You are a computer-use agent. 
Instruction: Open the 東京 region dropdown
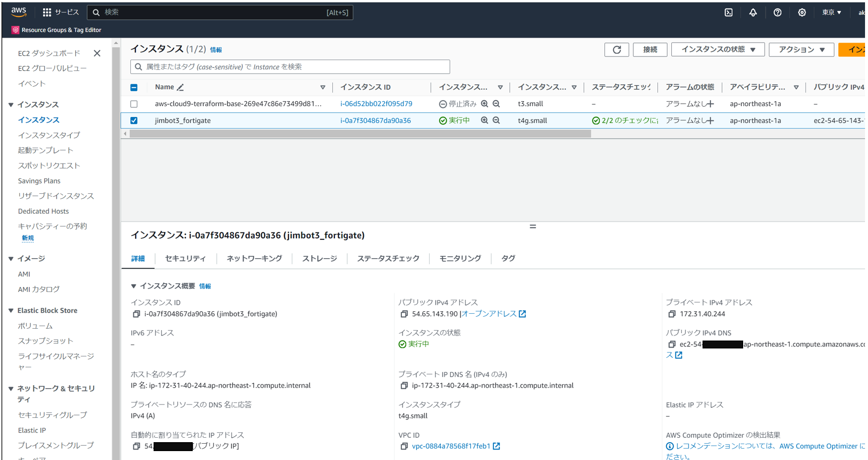pyautogui.click(x=831, y=12)
